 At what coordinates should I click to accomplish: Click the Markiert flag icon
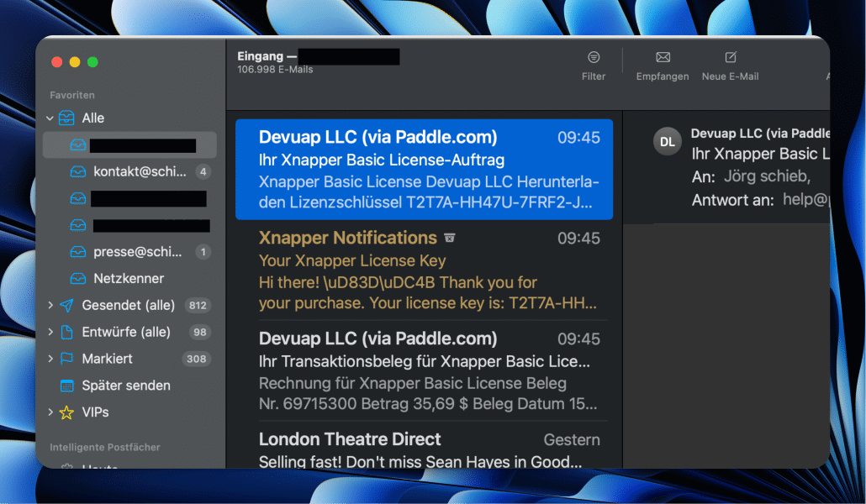66,359
